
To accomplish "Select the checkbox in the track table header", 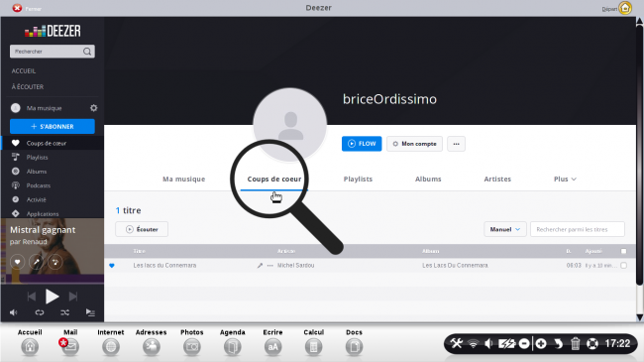I will (x=623, y=251).
